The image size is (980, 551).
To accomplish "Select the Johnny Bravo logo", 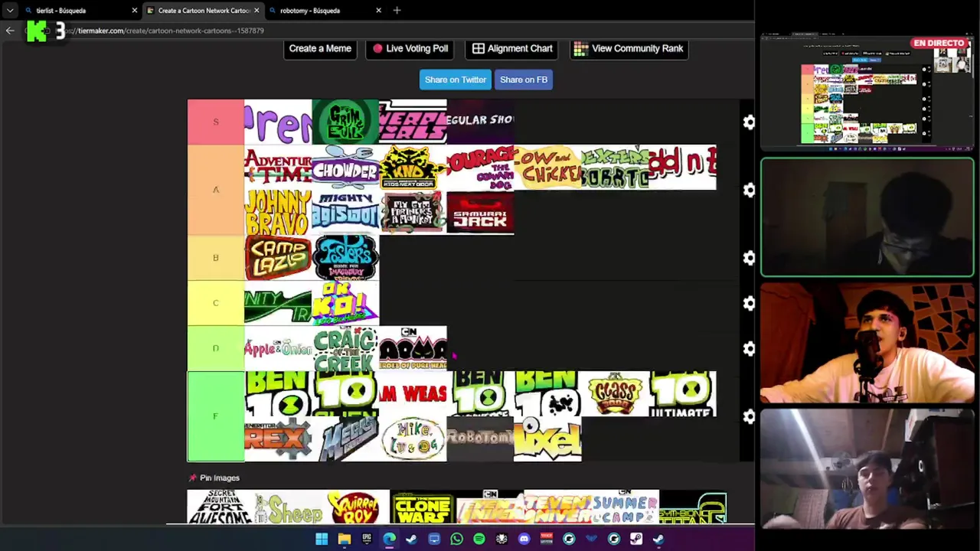I will coord(278,212).
